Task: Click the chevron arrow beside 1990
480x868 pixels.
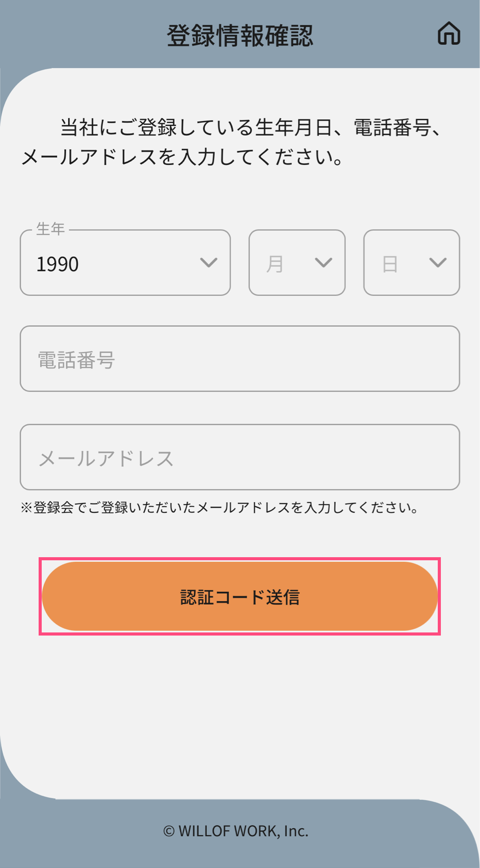Action: pos(209,263)
